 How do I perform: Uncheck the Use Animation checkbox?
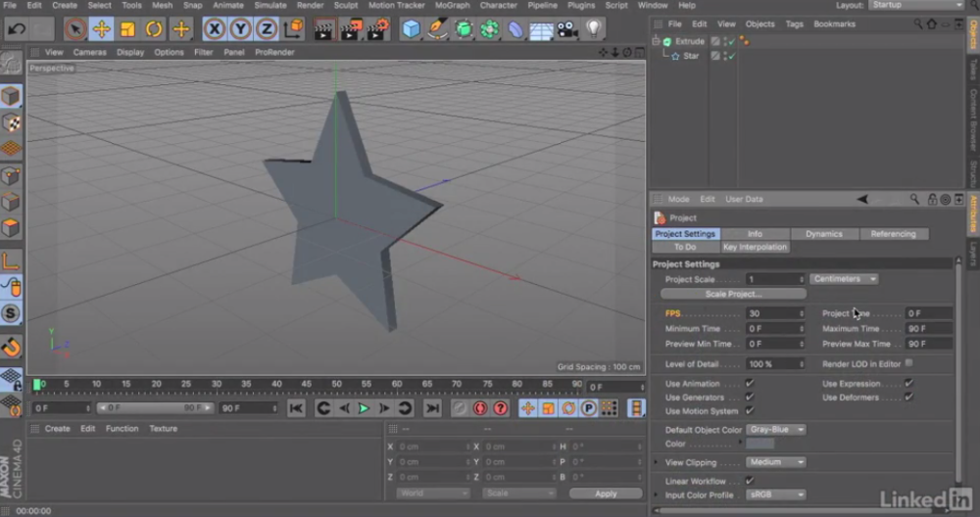pyautogui.click(x=750, y=384)
